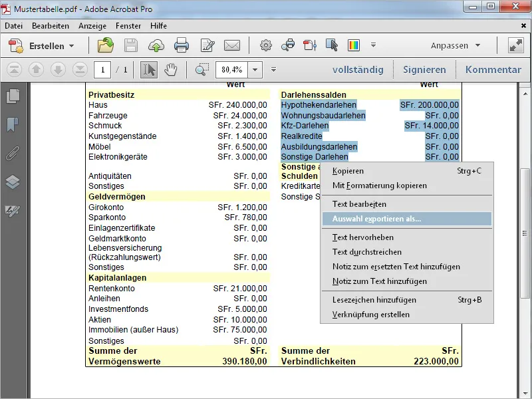Click the vertical scrollbar thumb

coord(525,233)
